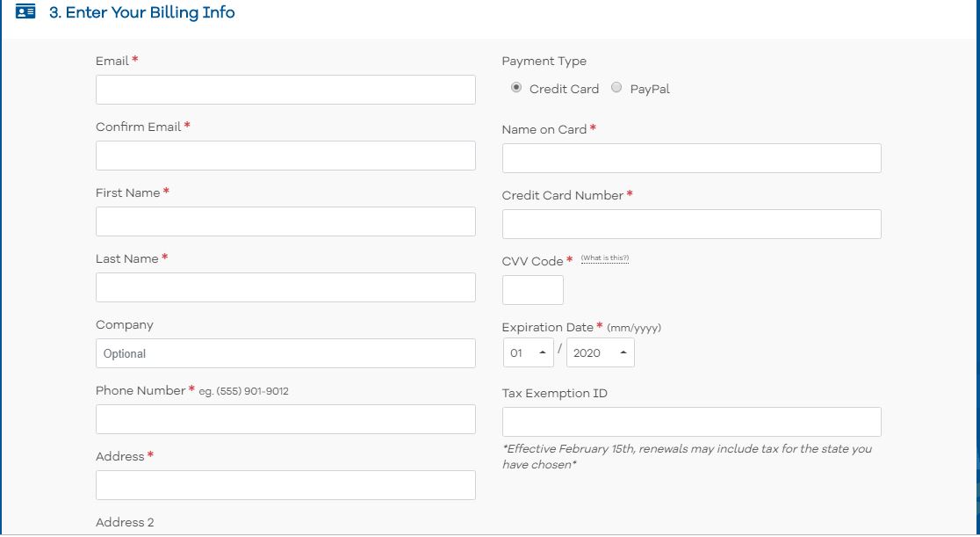The image size is (980, 537).
Task: Click the 'eg. (555) 901-9012' phone hint
Action: [x=244, y=391]
